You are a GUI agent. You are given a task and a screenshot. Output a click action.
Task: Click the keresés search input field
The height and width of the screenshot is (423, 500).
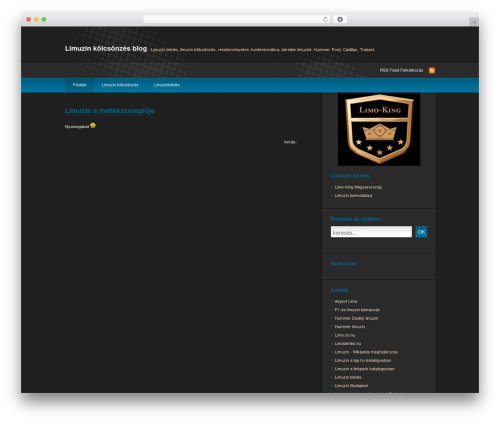coord(371,232)
